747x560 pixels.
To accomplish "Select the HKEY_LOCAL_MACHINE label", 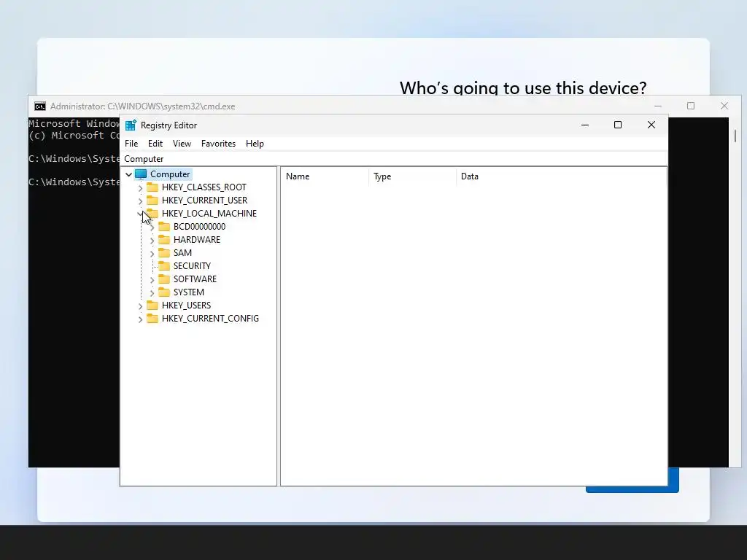I will tap(209, 214).
